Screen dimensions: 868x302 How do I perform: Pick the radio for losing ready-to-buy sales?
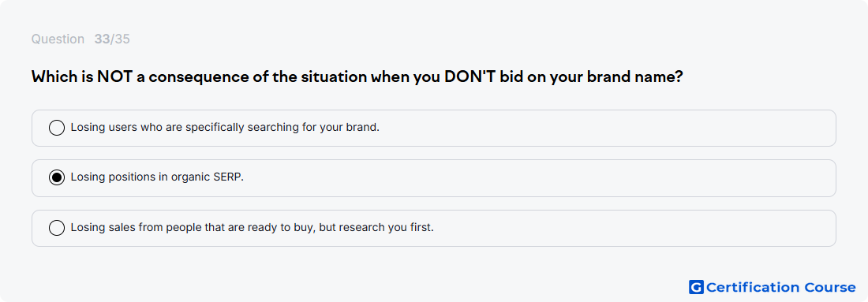click(x=57, y=228)
